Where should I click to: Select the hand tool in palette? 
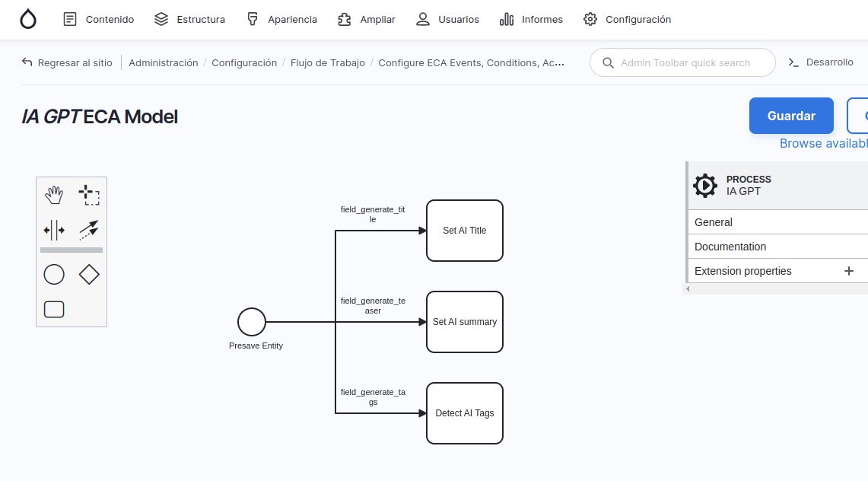(x=54, y=196)
